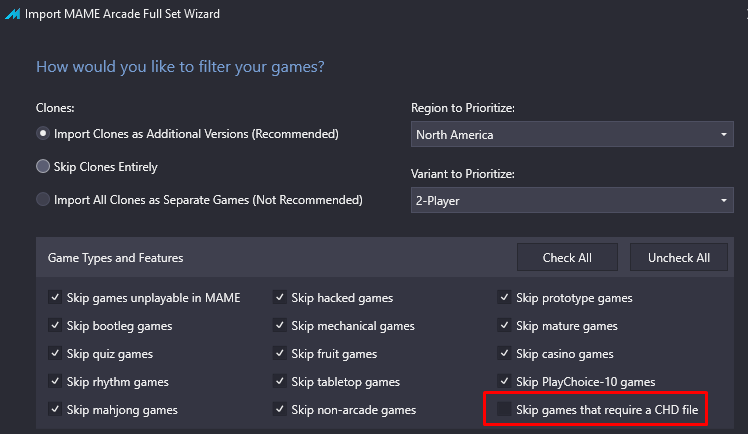Screen dimensions: 748x434
Task: Click the Check All button
Action: click(567, 258)
